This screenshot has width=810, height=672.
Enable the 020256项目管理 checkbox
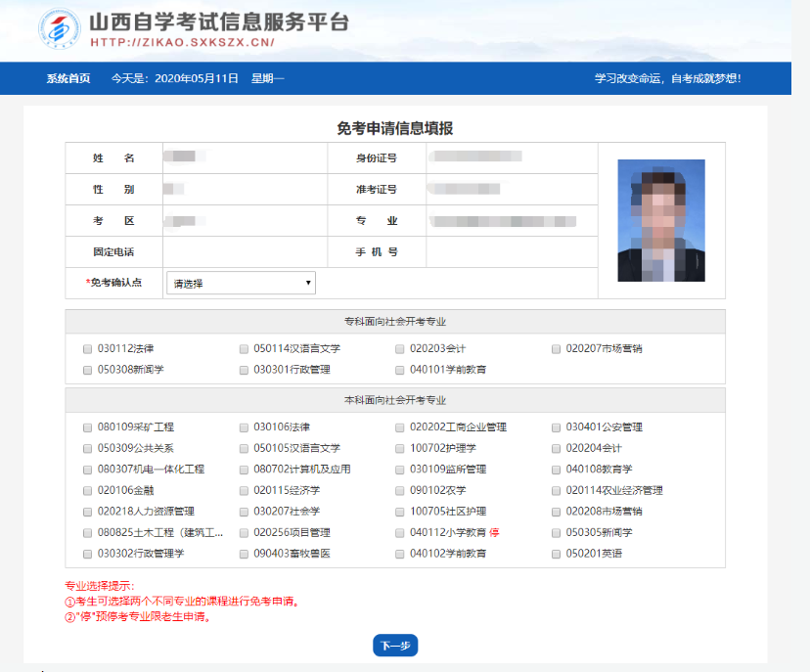pos(244,533)
